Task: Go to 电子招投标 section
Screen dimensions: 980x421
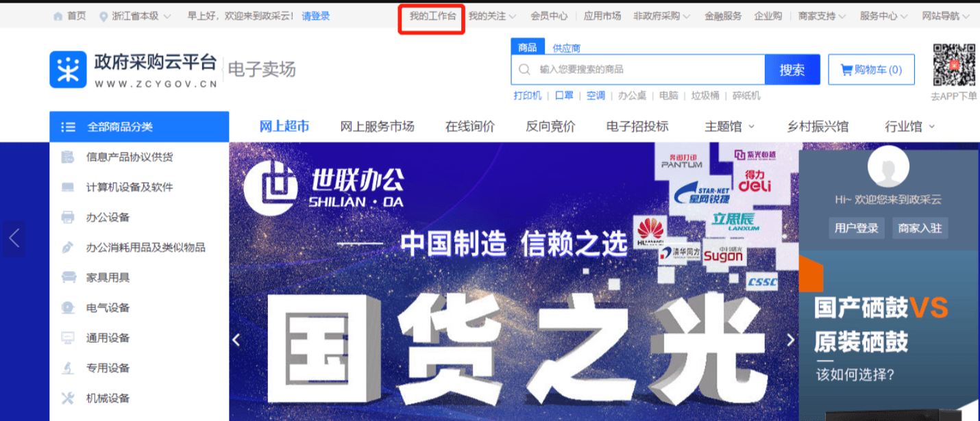Action: pos(637,126)
